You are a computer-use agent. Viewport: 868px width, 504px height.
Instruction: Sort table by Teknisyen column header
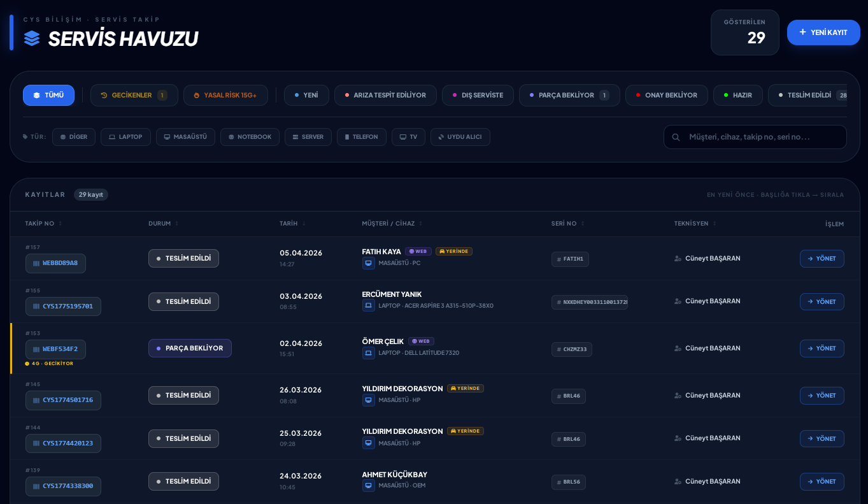tap(692, 224)
